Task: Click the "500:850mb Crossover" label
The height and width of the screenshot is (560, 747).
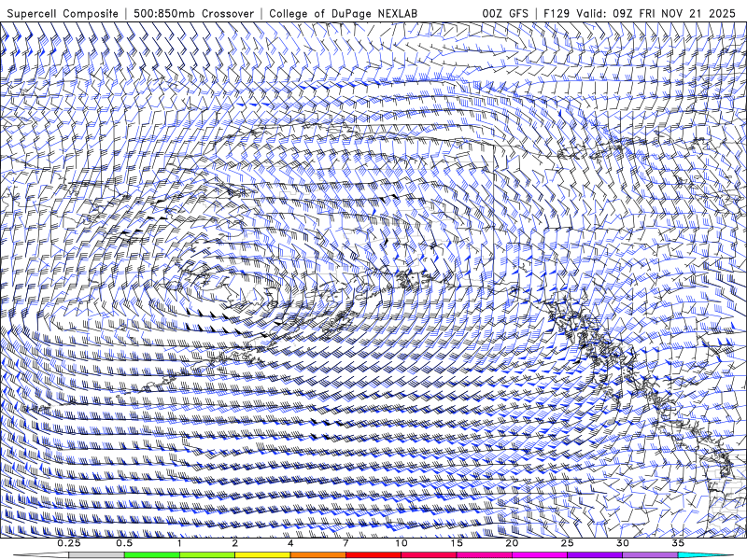Action: point(193,13)
